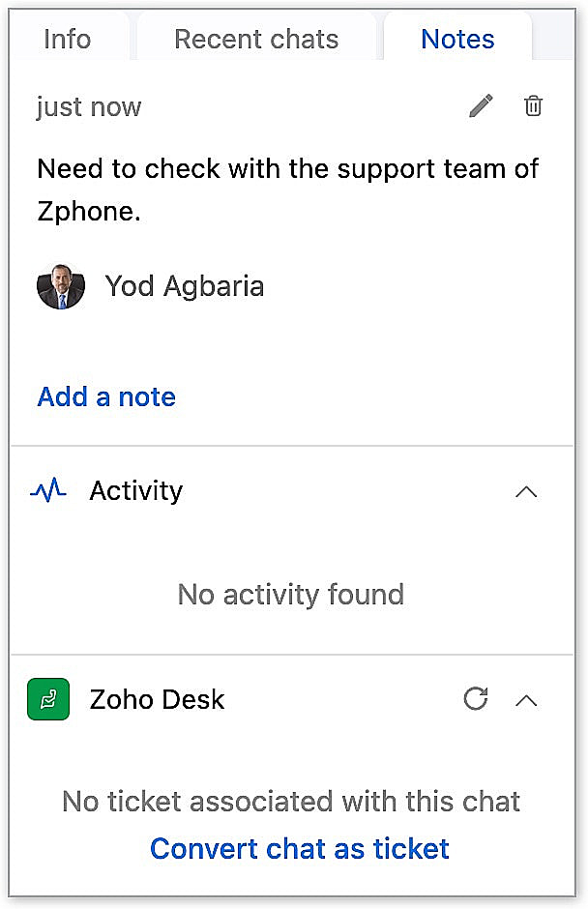Image resolution: width=588 pixels, height=909 pixels.
Task: Edit the note using the pencil icon
Action: point(481,105)
